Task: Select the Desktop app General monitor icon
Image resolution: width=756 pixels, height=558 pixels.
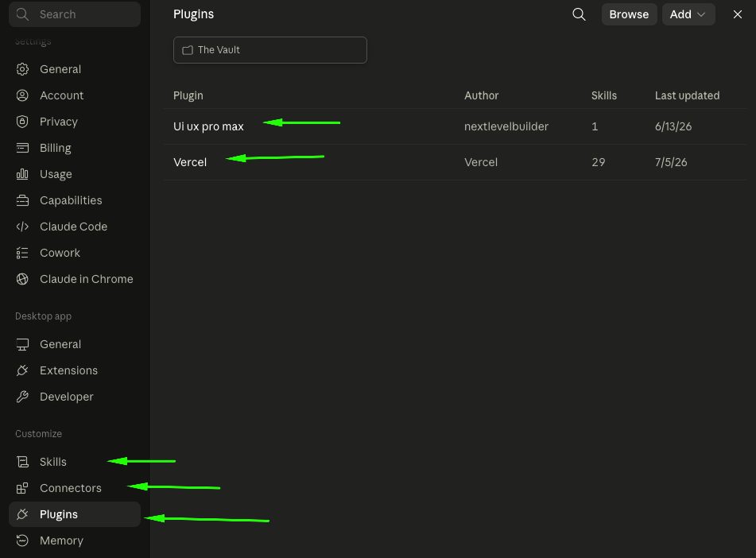Action: (x=22, y=344)
